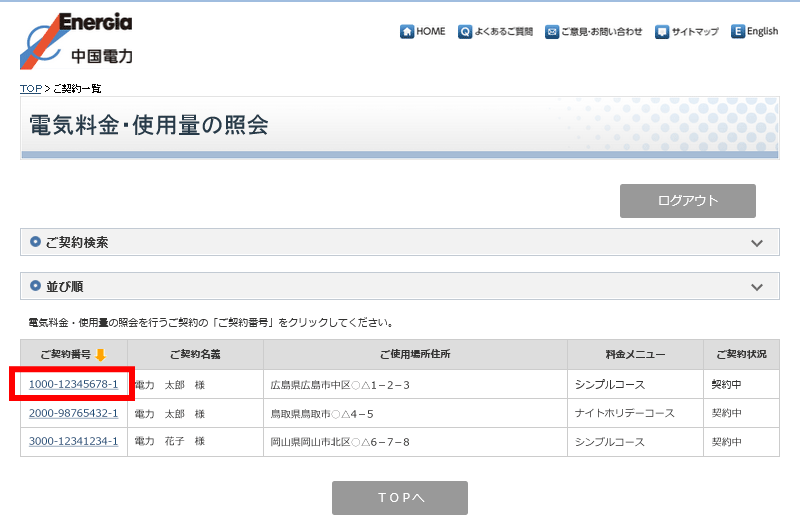Select contract number 3000-12341234-1
The width and height of the screenshot is (800, 530).
73,441
